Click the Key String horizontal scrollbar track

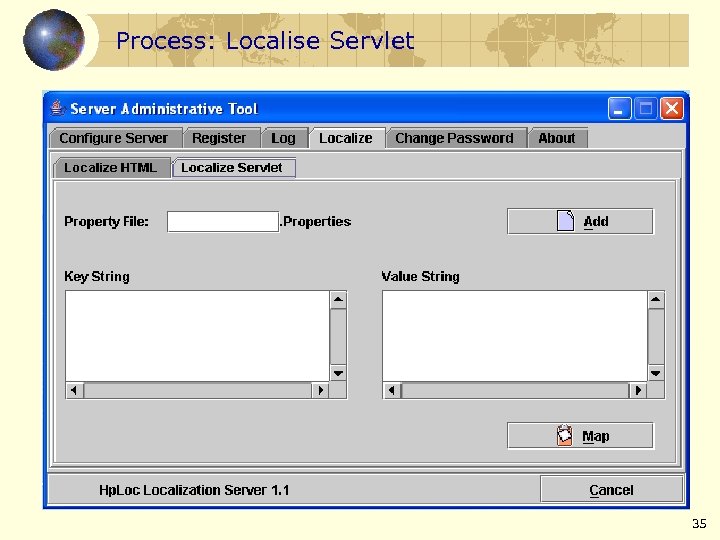point(198,390)
